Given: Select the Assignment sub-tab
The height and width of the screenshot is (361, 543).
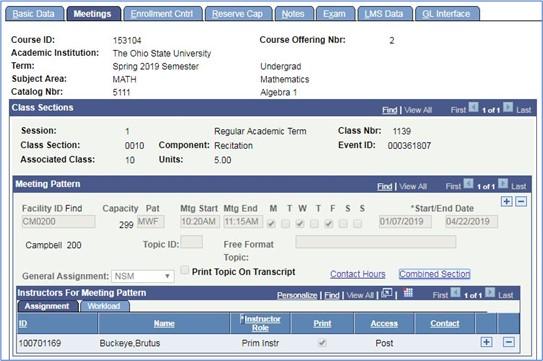Looking at the screenshot, I should (47, 306).
